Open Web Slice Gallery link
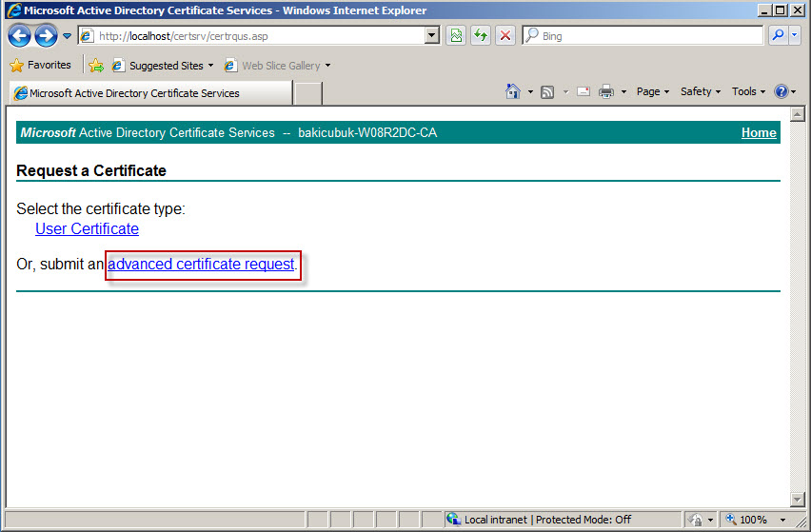 point(272,65)
